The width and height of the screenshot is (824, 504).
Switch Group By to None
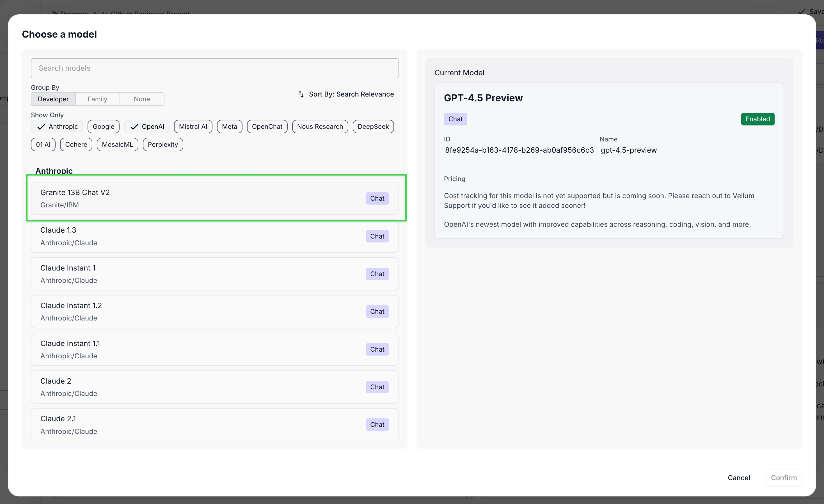(142, 99)
